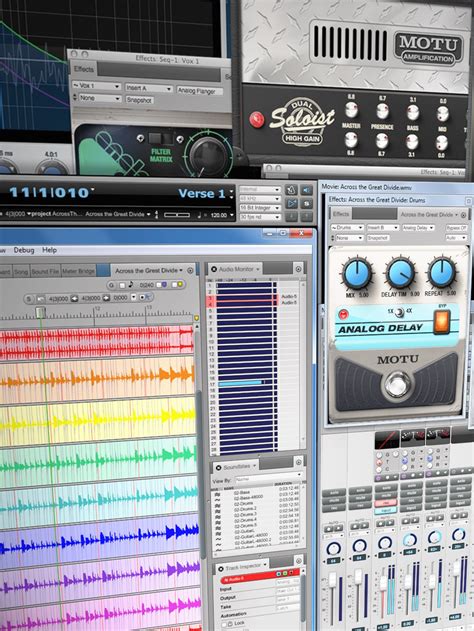Click the round G grid button in the toolbar

(x=111, y=285)
